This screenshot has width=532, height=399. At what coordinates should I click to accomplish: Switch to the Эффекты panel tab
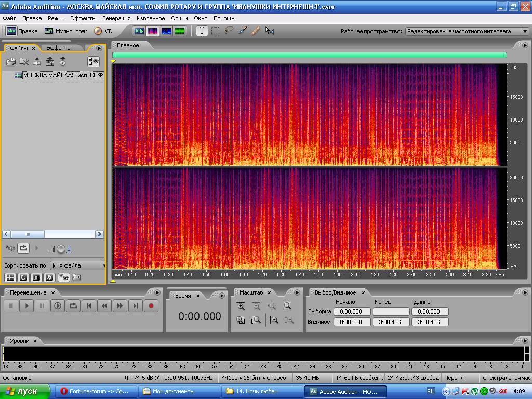(59, 48)
